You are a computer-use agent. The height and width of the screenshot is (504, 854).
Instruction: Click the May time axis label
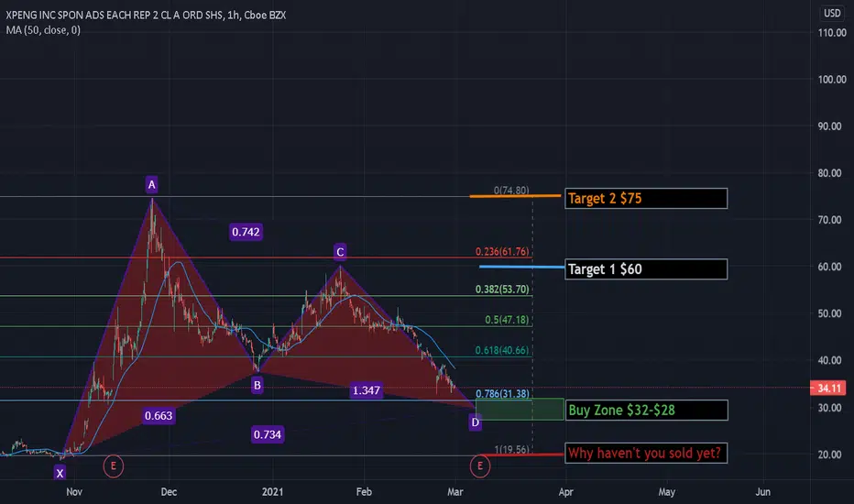coord(667,492)
